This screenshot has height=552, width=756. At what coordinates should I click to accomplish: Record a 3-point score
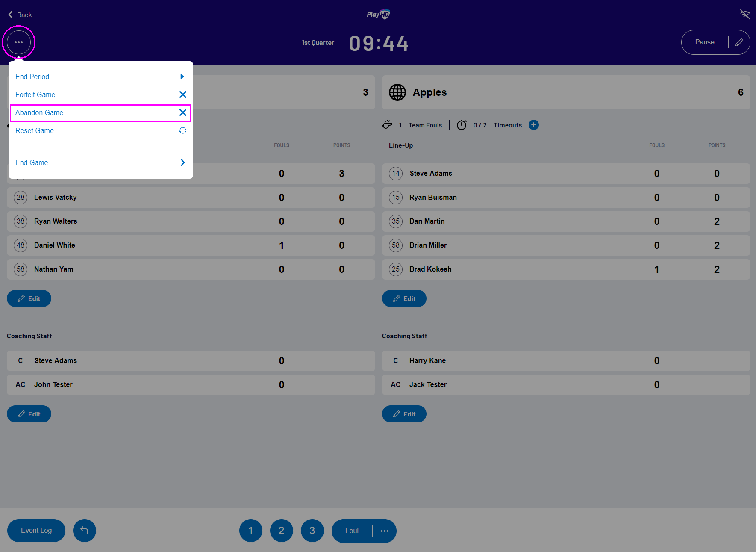[312, 531]
